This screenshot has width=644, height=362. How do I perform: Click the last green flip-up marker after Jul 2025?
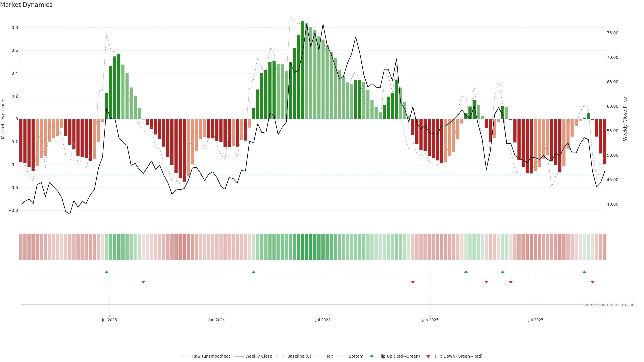tap(584, 272)
